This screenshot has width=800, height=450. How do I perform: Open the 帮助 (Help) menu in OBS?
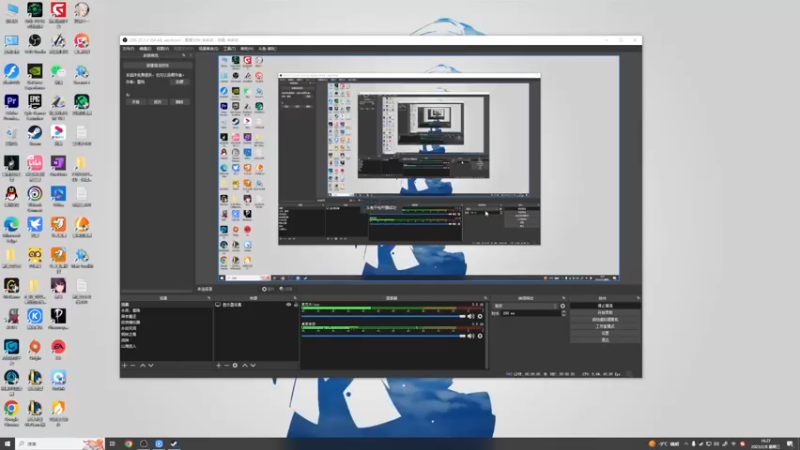(246, 49)
